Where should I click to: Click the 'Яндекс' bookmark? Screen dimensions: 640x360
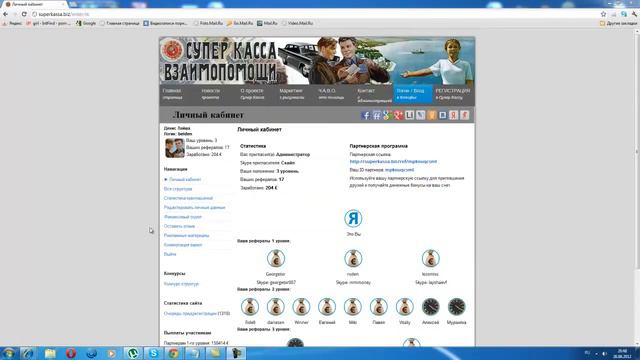[12, 23]
